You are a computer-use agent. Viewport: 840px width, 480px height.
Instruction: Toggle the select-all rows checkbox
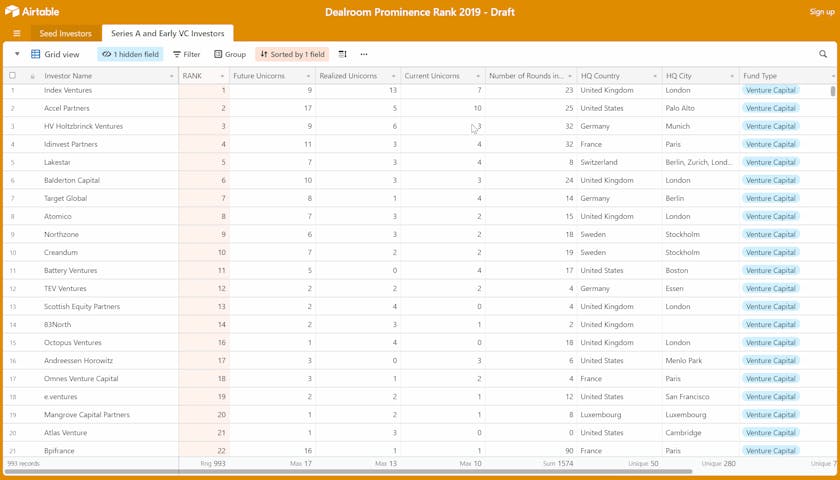point(13,76)
